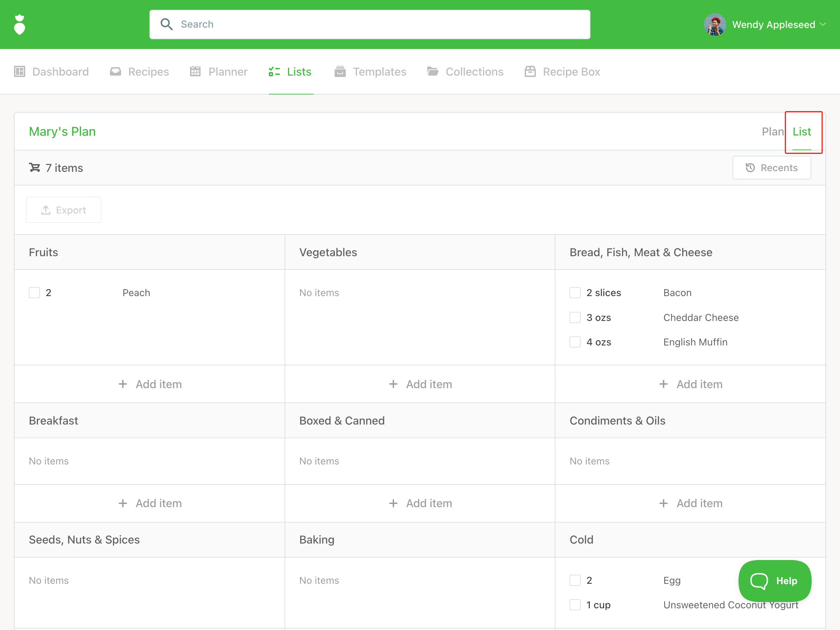Click the Export button
This screenshot has height=630, width=840.
64,210
